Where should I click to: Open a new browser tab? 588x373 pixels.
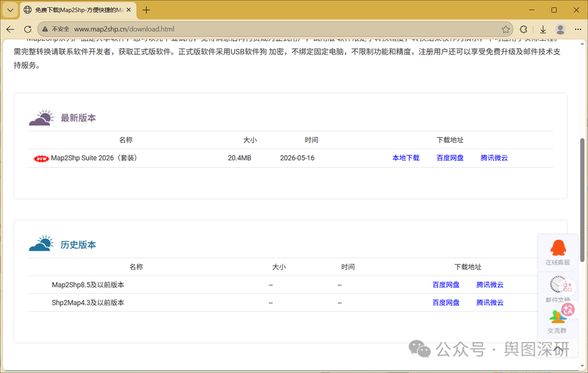tap(146, 10)
